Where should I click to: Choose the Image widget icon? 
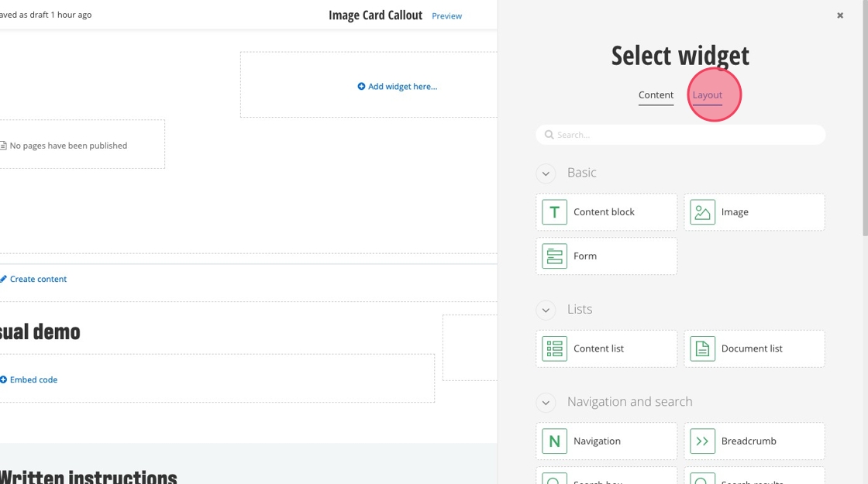click(x=702, y=212)
